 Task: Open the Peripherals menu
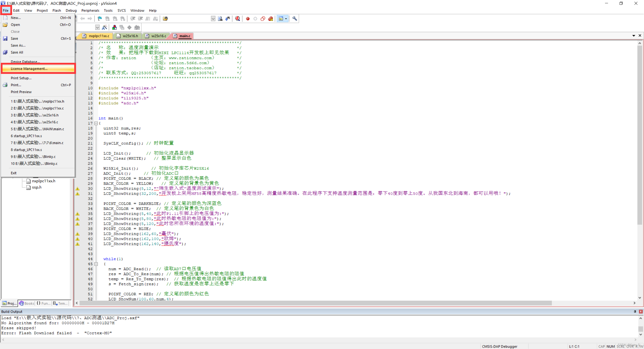click(x=90, y=11)
